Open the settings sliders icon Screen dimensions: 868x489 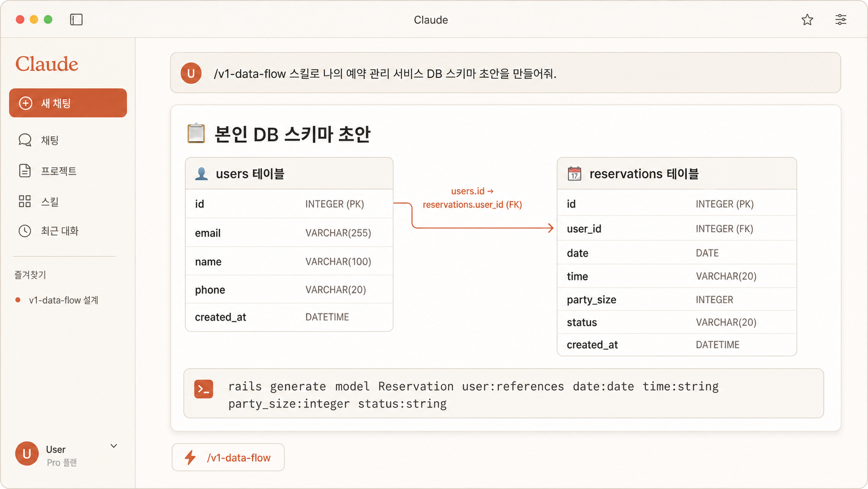(840, 20)
